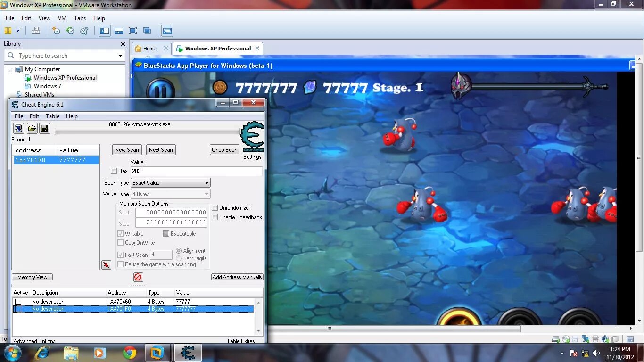Image resolution: width=644 pixels, height=362 pixels.
Task: Click the gold coin icon in the game
Action: coord(220,87)
